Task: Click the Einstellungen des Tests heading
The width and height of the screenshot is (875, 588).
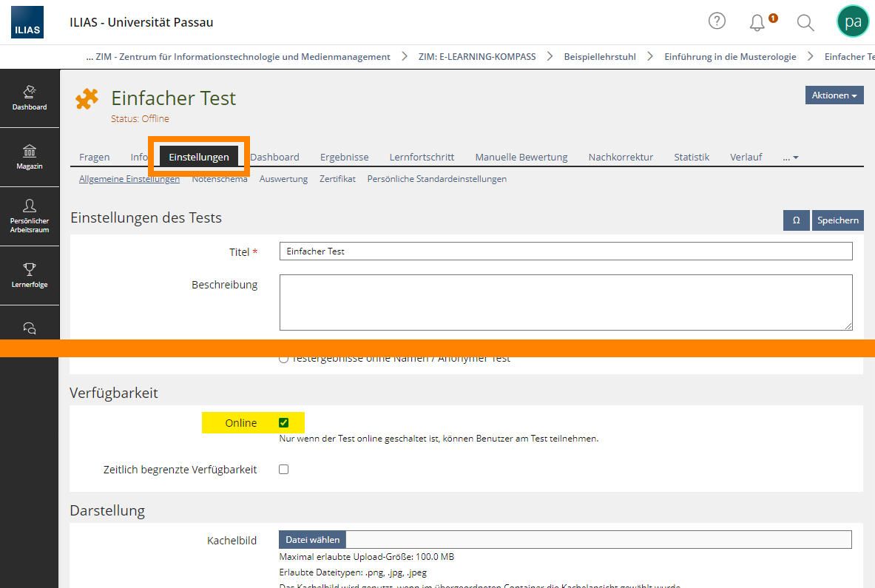Action: click(x=146, y=217)
